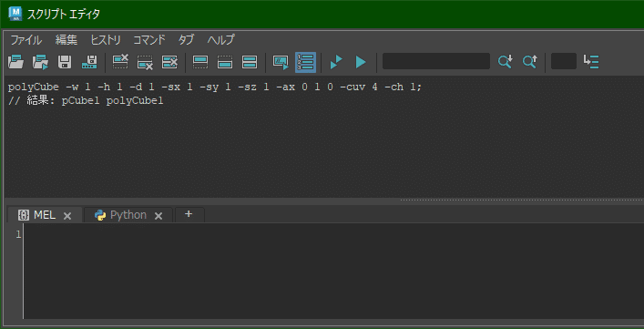Open the 編集 menu

coord(66,40)
